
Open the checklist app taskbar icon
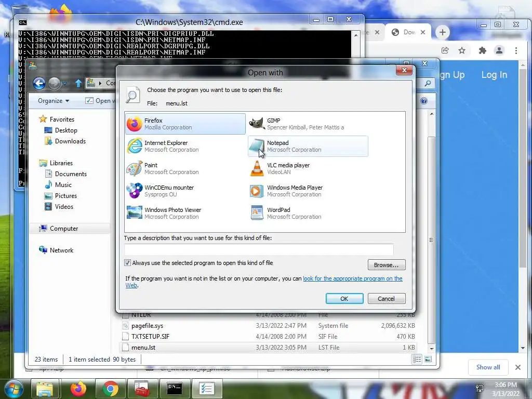pyautogui.click(x=207, y=389)
